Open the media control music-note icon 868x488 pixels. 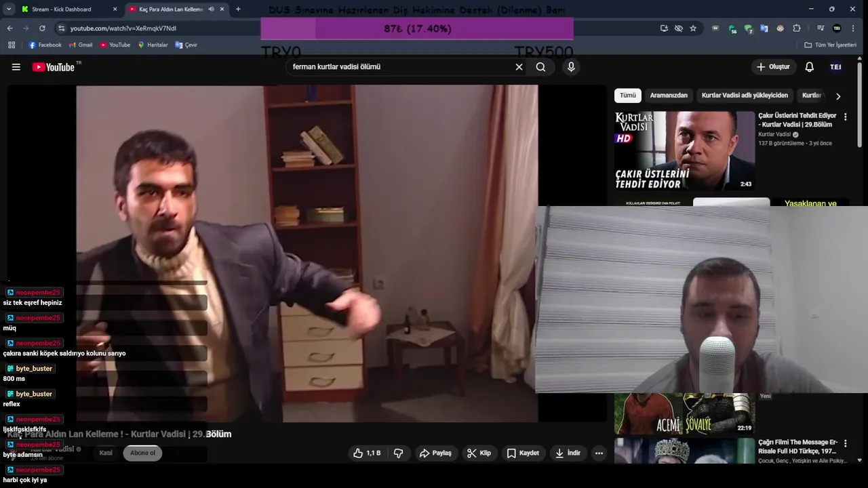(x=821, y=28)
